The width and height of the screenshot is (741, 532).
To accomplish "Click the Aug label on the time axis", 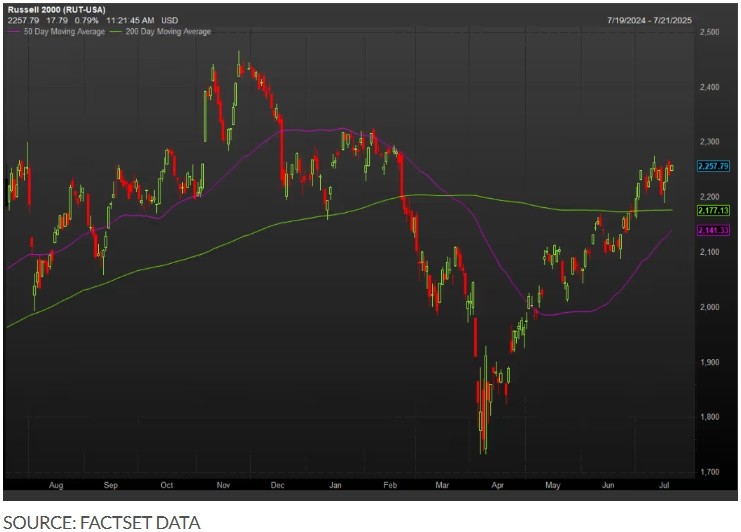I will [x=56, y=485].
